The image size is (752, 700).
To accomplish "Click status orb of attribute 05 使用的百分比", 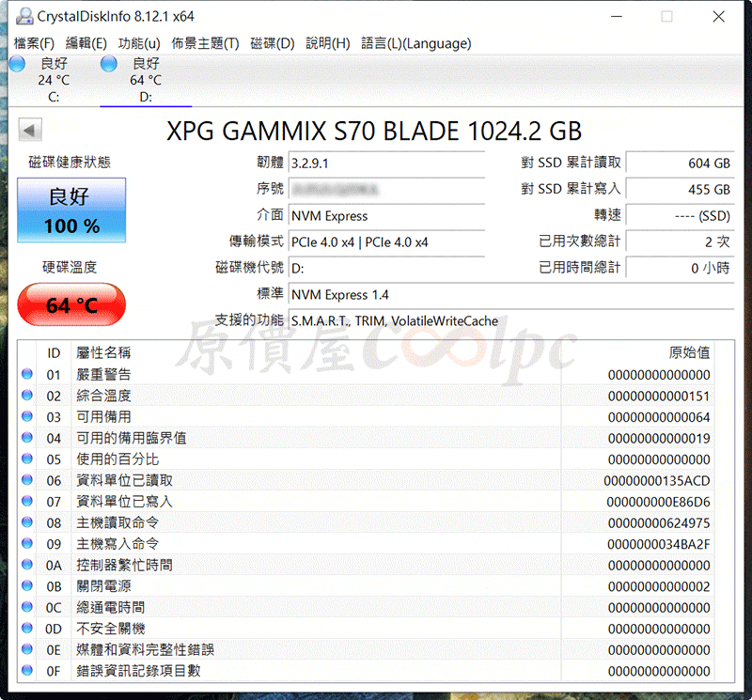I will (27, 459).
